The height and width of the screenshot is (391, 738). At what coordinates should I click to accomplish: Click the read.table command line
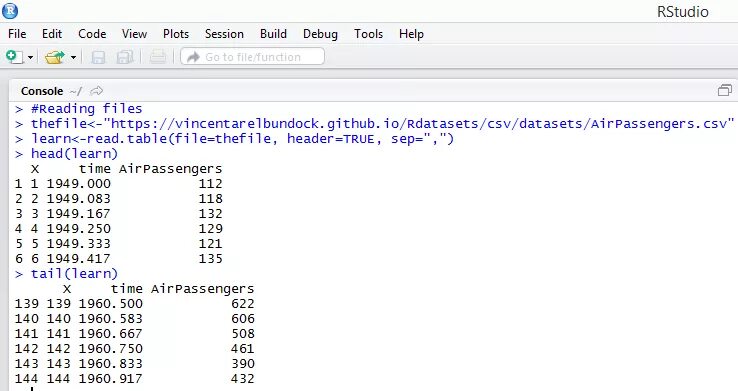coord(242,139)
